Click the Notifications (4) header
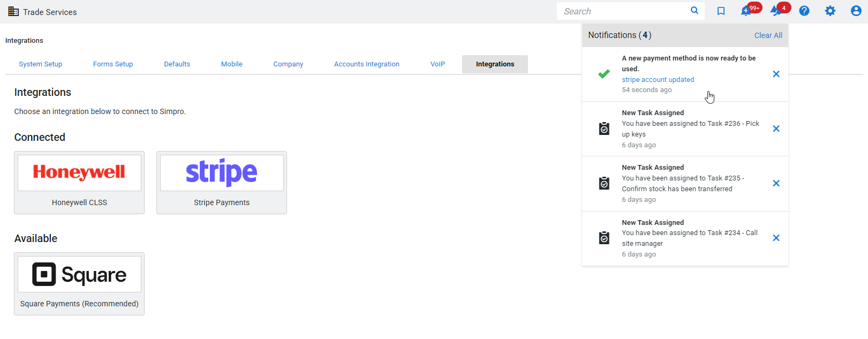 620,35
